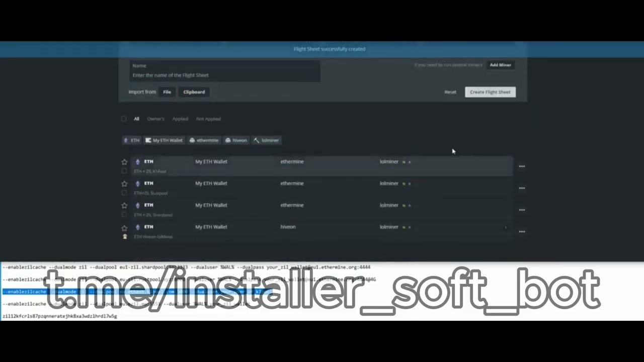Image resolution: width=644 pixels, height=362 pixels.
Task: Select ethermine text in the K1Pool row
Action: pos(292,161)
